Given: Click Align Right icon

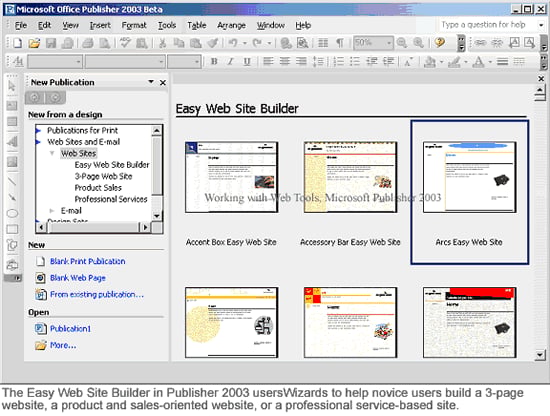Looking at the screenshot, I should click(301, 62).
